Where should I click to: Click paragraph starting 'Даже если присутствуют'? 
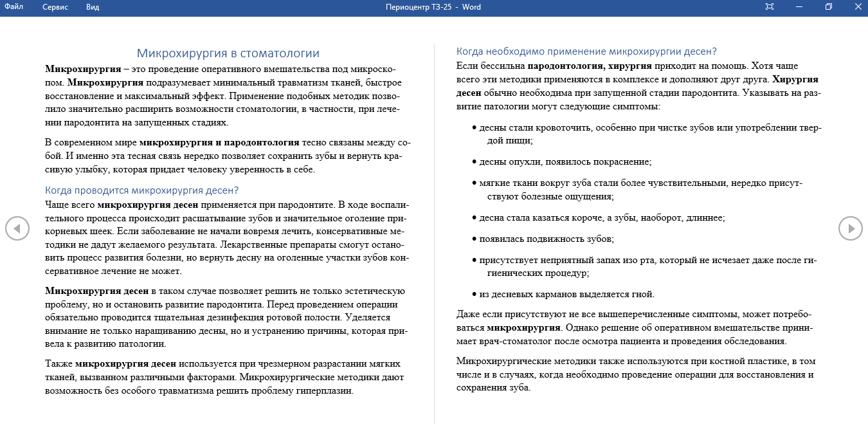point(635,327)
